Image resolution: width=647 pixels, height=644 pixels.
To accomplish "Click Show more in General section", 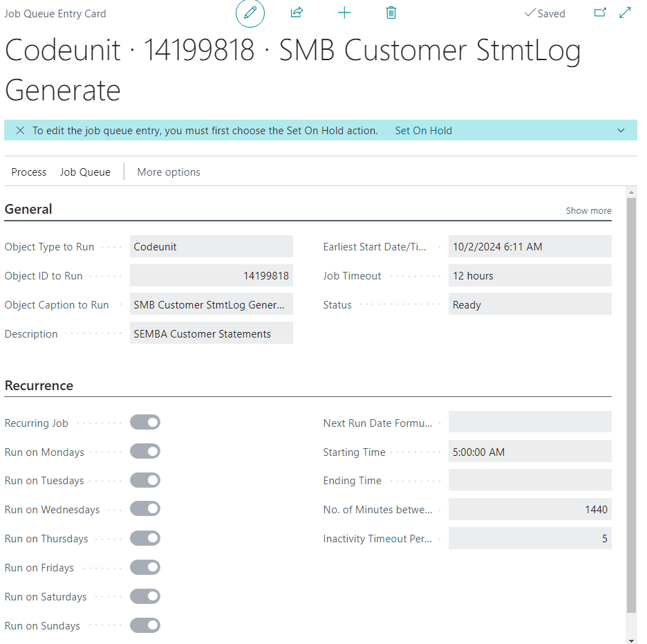I will point(588,210).
